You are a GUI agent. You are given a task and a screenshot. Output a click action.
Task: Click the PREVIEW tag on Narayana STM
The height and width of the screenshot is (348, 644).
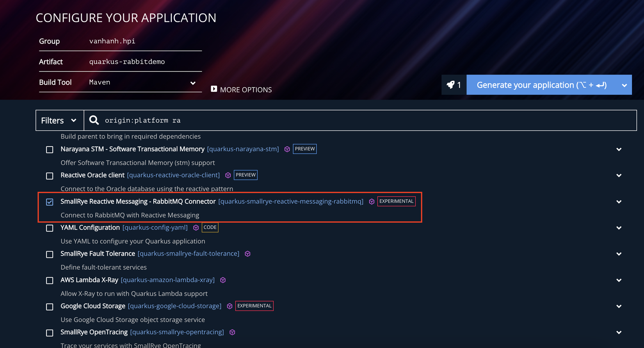[305, 149]
